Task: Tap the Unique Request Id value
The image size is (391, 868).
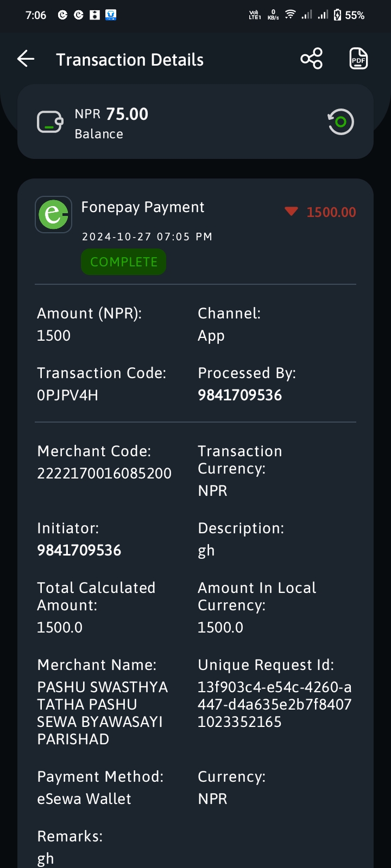Action: (274, 705)
